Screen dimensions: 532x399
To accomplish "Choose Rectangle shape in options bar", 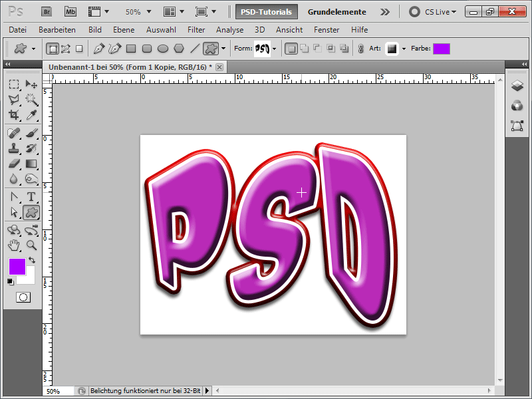I will [x=131, y=49].
